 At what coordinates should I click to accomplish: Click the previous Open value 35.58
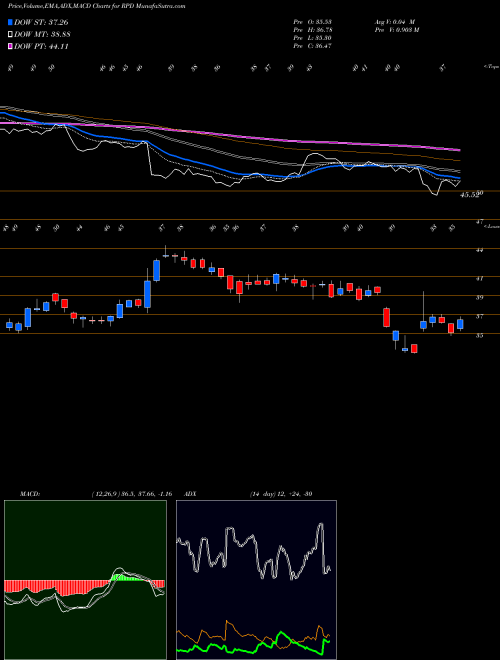click(322, 22)
